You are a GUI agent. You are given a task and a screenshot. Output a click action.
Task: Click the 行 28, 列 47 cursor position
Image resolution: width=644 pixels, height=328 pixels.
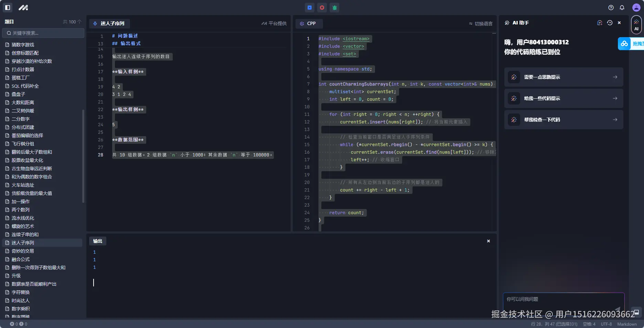tap(554, 324)
